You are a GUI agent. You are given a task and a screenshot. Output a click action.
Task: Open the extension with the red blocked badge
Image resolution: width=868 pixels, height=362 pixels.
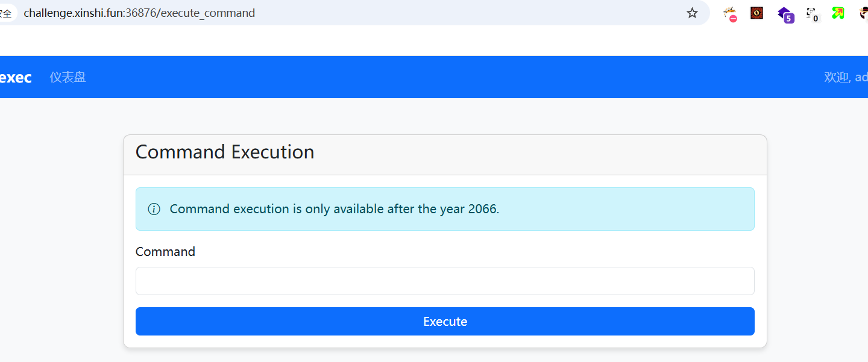point(730,14)
